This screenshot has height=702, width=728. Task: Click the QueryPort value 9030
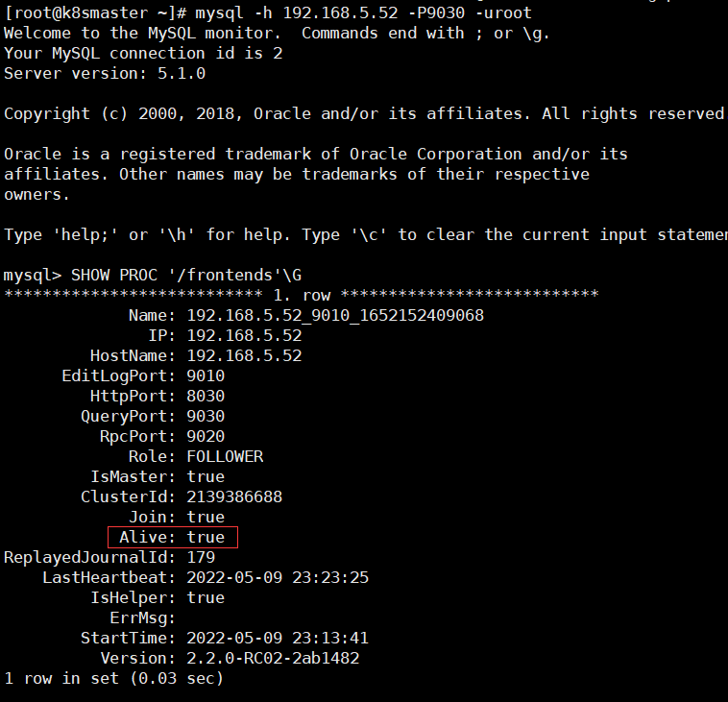[206, 417]
